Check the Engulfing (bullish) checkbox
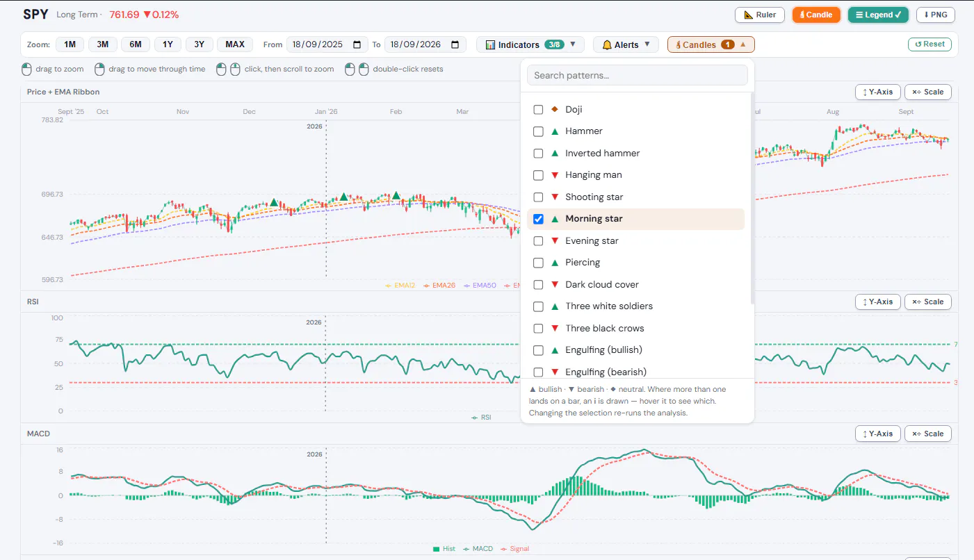The height and width of the screenshot is (560, 974). pos(538,350)
